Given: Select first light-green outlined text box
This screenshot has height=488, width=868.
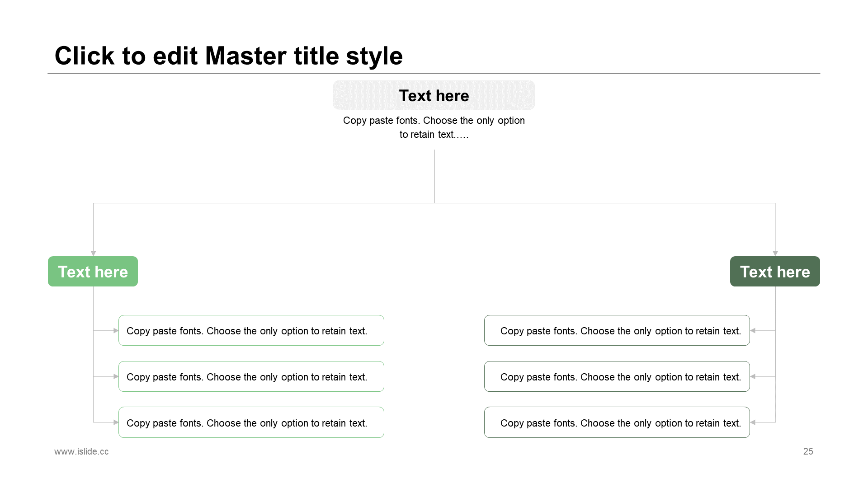Looking at the screenshot, I should (x=251, y=330).
